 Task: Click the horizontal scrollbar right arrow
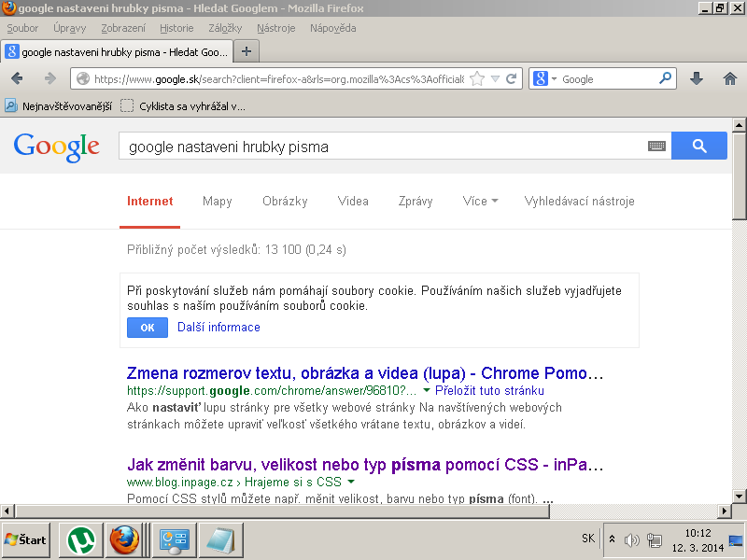pyautogui.click(x=725, y=511)
